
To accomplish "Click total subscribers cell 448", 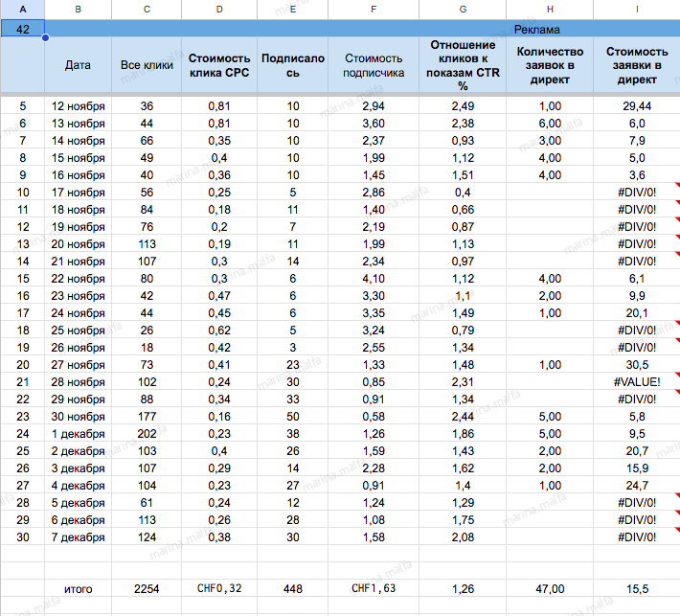I will [293, 588].
